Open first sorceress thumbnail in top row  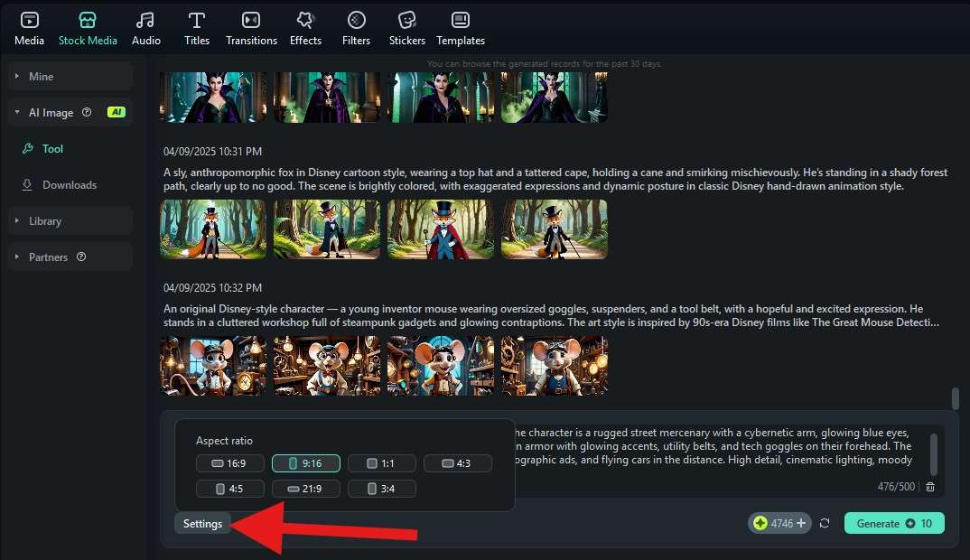213,98
